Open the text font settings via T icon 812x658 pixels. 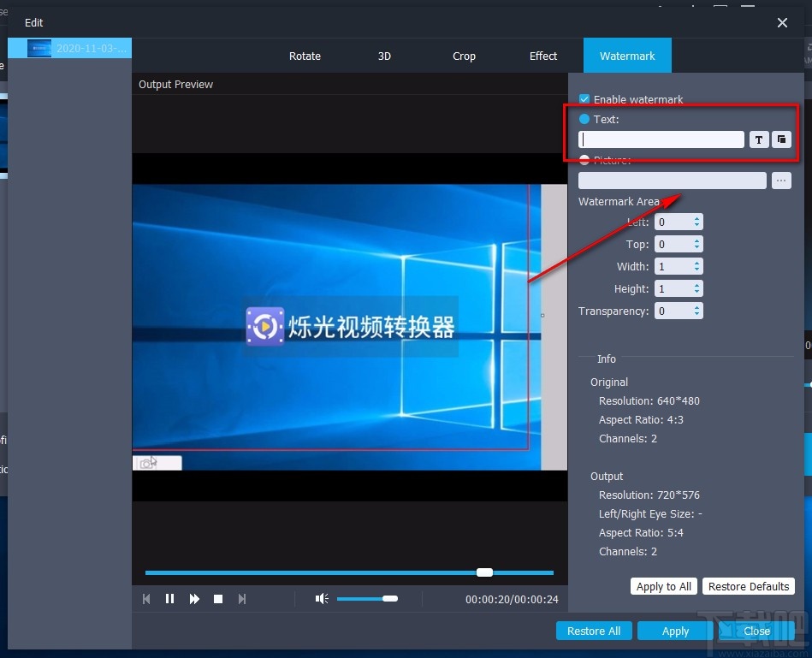(759, 139)
